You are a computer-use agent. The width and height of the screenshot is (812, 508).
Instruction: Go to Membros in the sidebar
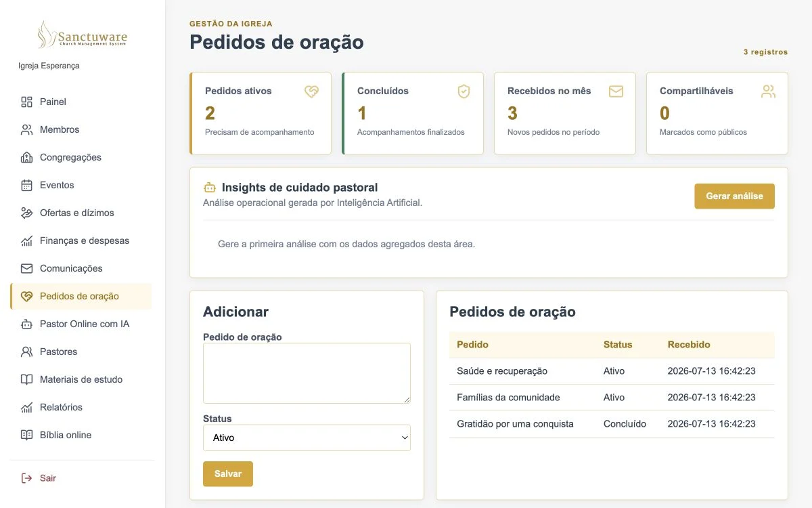[81, 129]
